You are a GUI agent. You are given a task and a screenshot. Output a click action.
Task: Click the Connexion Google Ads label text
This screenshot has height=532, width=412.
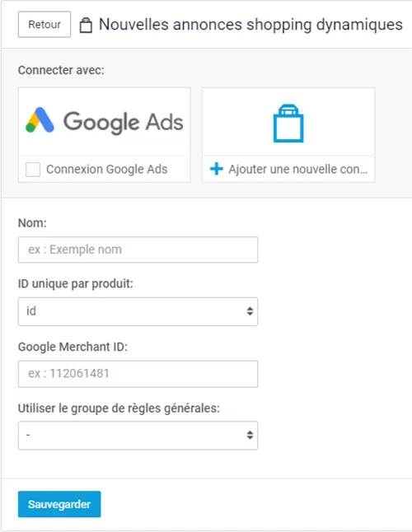coord(107,170)
